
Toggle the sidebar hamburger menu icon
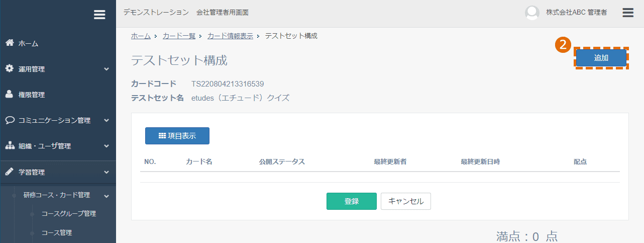pos(99,15)
